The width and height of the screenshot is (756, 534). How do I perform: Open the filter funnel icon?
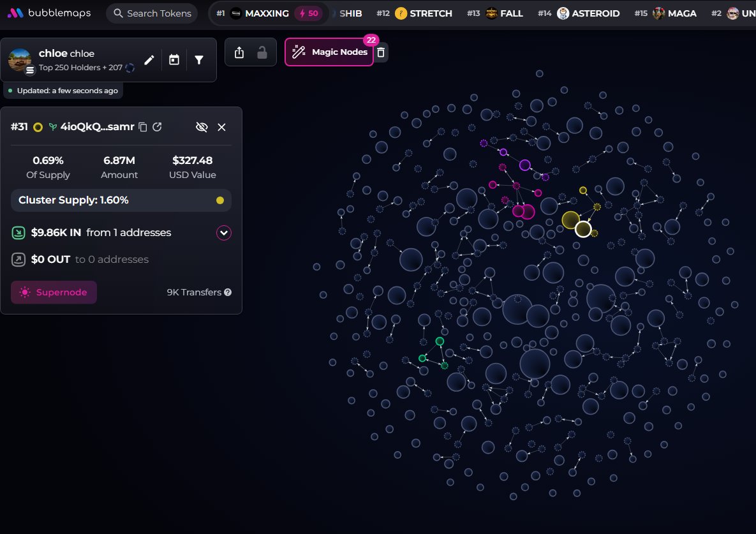click(x=198, y=60)
